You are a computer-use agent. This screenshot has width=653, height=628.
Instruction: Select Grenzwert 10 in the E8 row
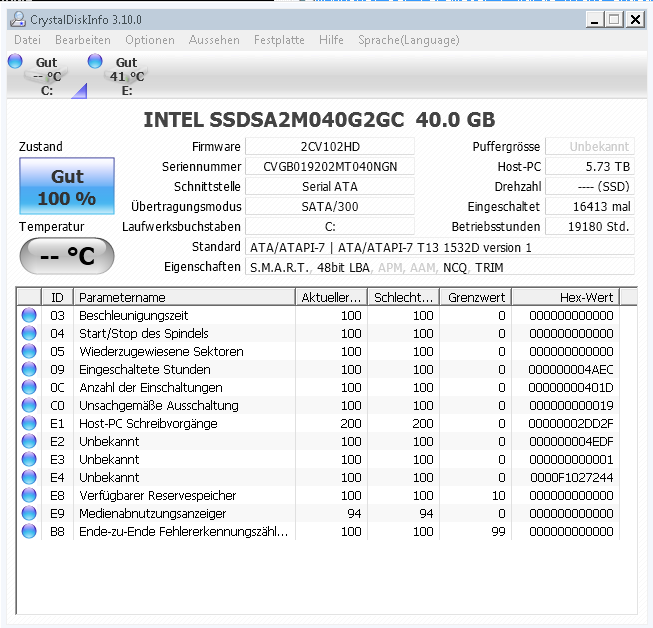pos(498,496)
